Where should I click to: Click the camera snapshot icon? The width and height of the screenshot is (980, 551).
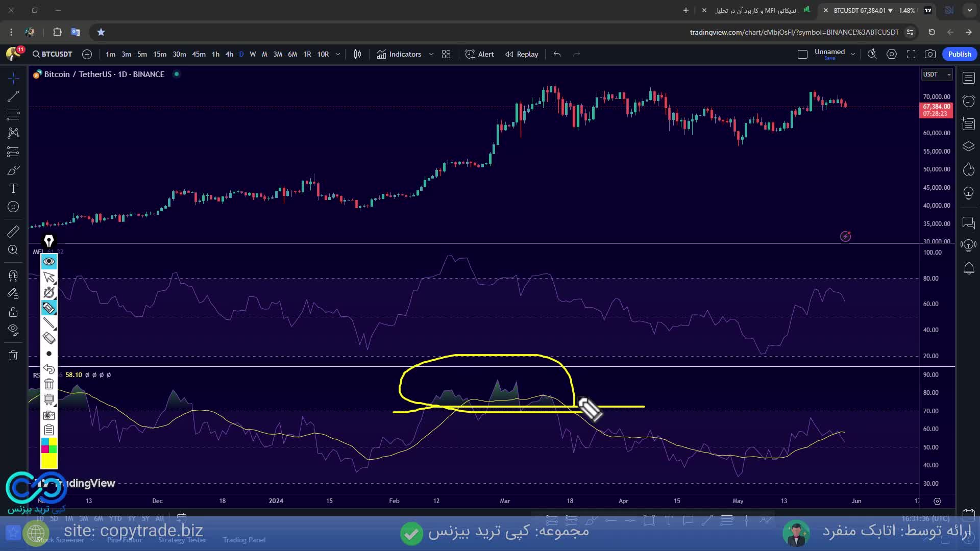tap(930, 54)
